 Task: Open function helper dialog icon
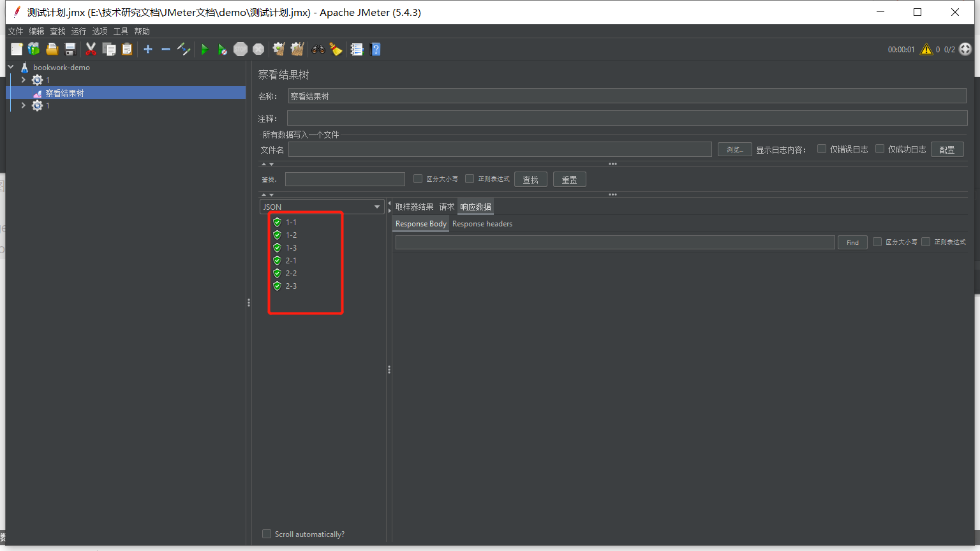click(x=357, y=49)
